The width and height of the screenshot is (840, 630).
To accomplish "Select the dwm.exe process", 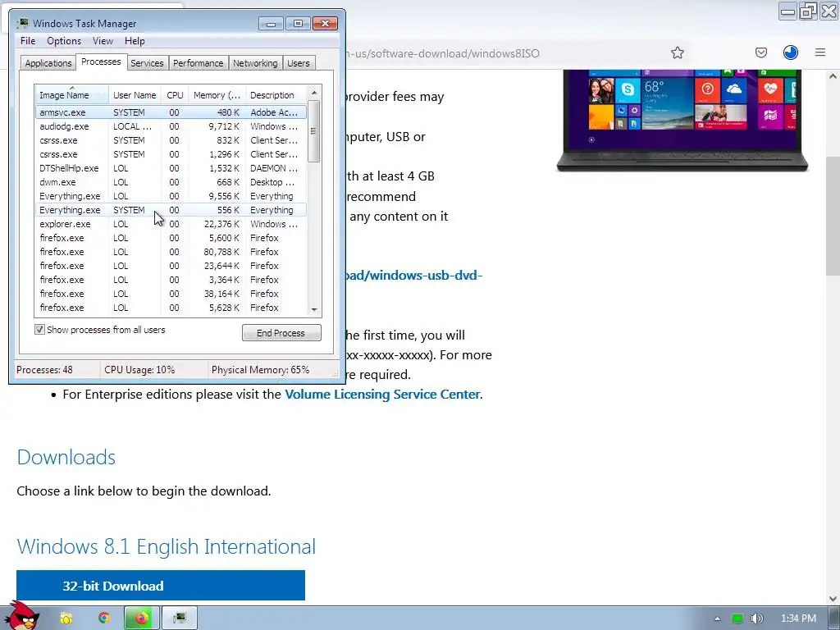I will point(171,182).
